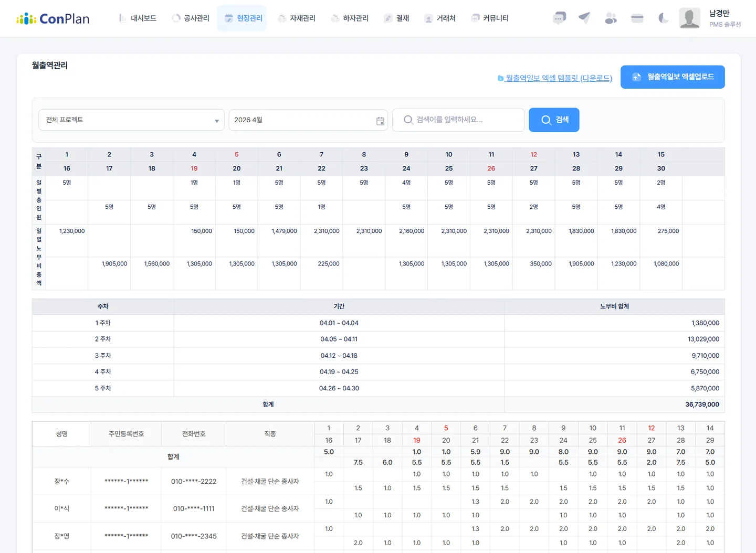Click the daily labor cost 1,479,000
This screenshot has height=553, width=756.
[285, 231]
